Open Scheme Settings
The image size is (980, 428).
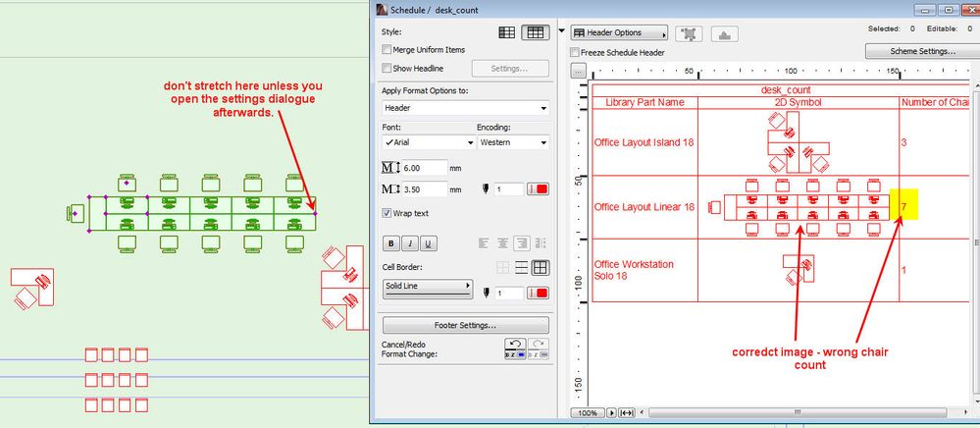pos(922,51)
